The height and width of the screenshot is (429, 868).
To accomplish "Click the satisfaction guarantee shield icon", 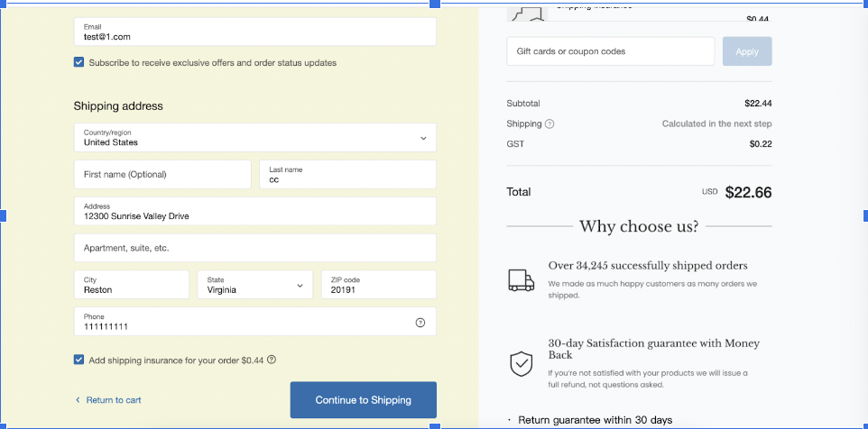I will tap(521, 363).
